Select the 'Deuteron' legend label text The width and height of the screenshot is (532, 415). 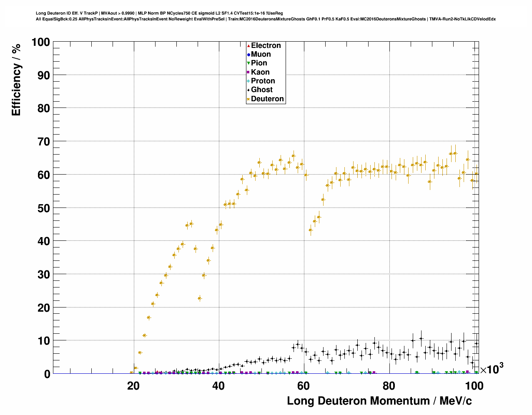coord(267,99)
